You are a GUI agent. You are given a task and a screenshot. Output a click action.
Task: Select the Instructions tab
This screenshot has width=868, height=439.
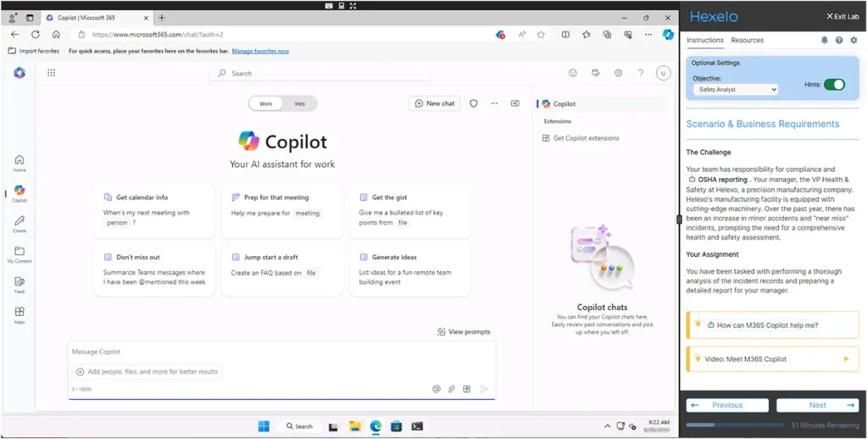coord(704,40)
